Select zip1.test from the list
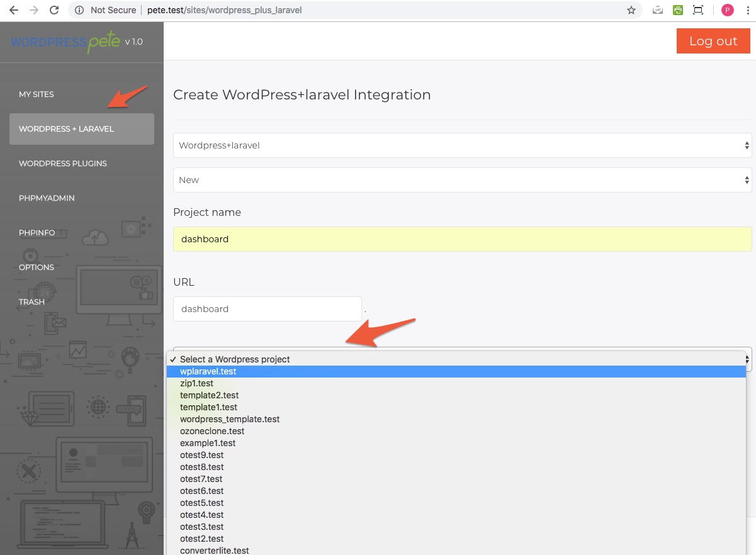This screenshot has height=555, width=756. [x=456, y=383]
